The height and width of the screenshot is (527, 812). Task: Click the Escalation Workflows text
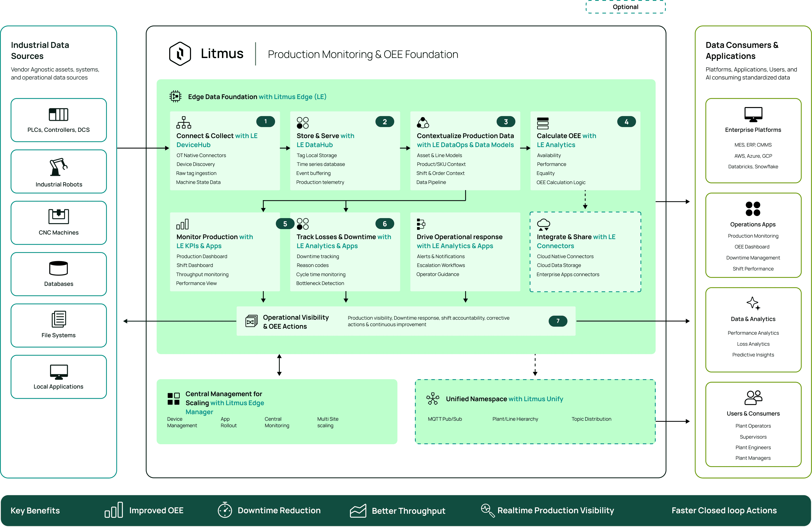(441, 265)
